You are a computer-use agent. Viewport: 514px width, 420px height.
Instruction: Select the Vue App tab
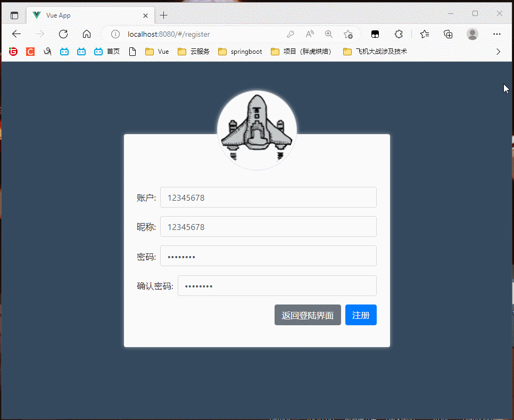point(85,15)
